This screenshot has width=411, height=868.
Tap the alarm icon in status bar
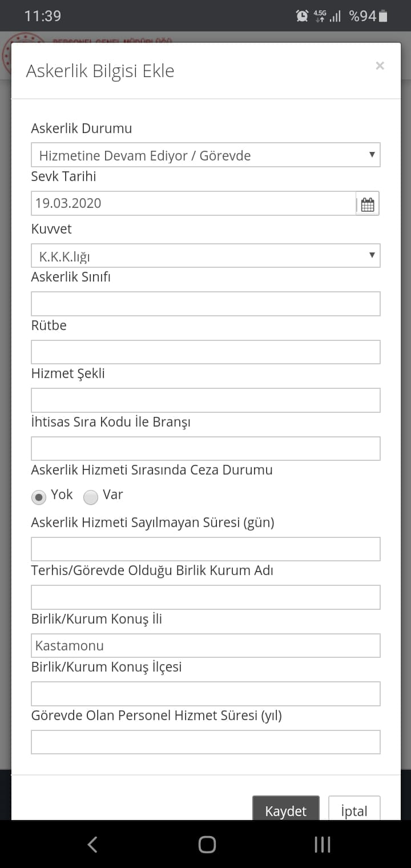[x=302, y=16]
